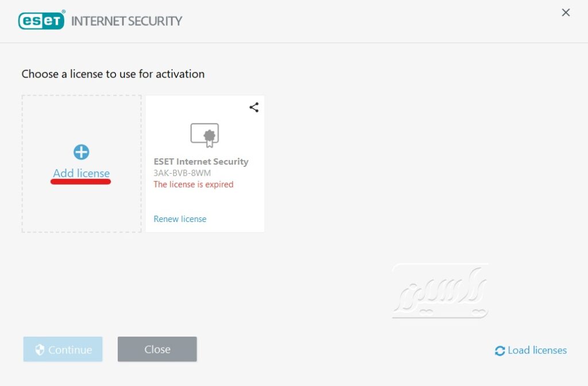This screenshot has height=386, width=588.
Task: Click the refresh arrows icon beside Load licenses
Action: [x=500, y=350]
